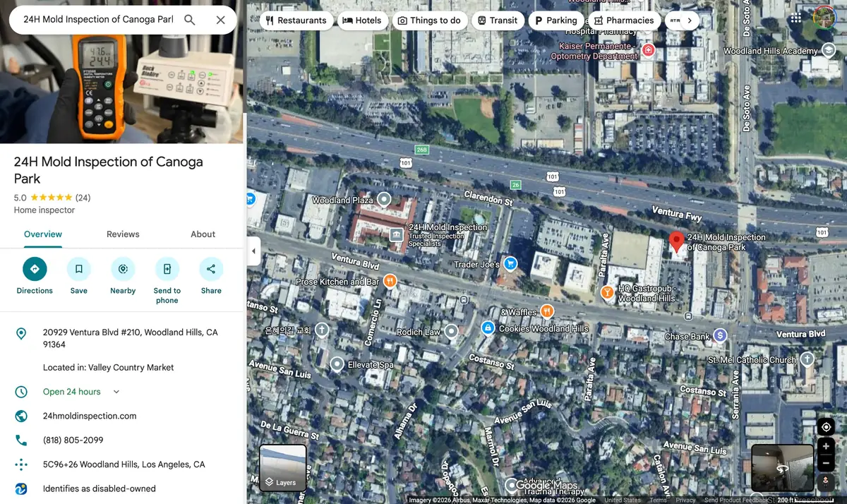Click the Privacy link in footer
The width and height of the screenshot is (847, 504).
pos(685,500)
